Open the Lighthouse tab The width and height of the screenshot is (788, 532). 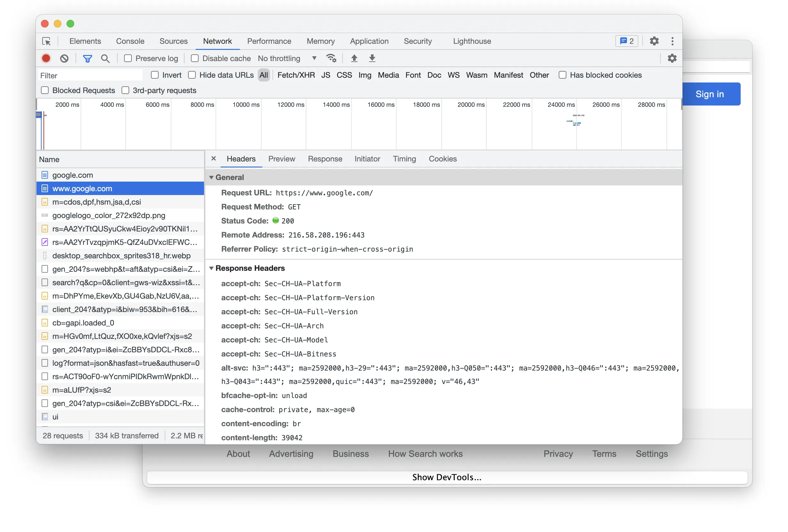(x=472, y=41)
